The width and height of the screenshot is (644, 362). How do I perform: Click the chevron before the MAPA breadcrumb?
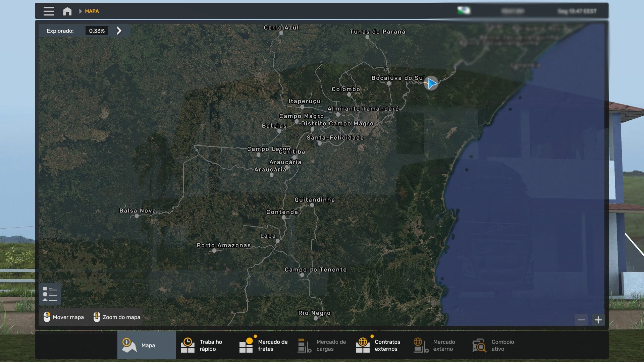point(80,11)
